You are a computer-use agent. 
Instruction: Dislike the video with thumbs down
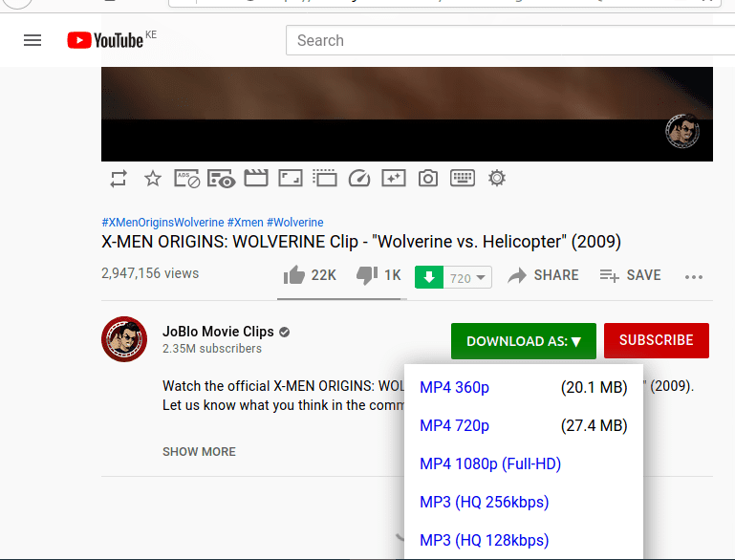pos(366,275)
